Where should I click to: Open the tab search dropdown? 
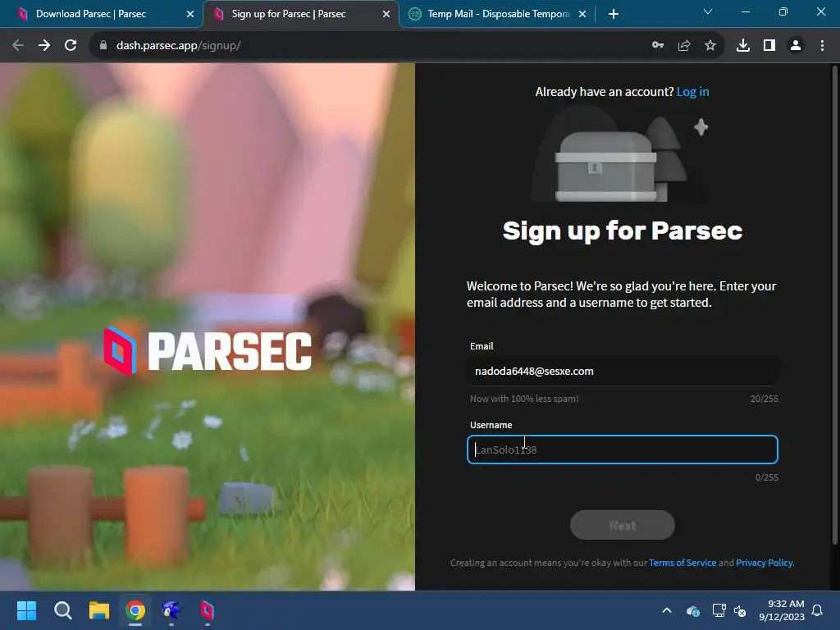708,11
